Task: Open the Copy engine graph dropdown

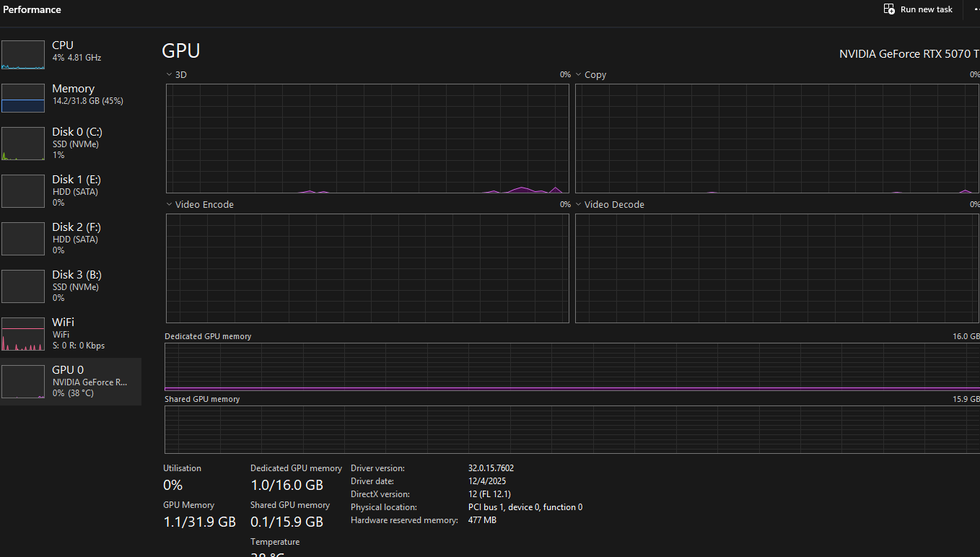Action: pos(578,74)
